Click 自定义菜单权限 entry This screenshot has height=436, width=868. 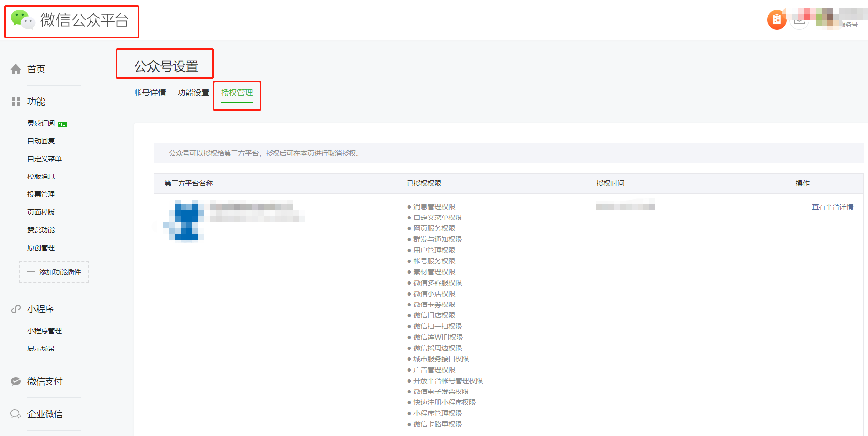tap(438, 218)
